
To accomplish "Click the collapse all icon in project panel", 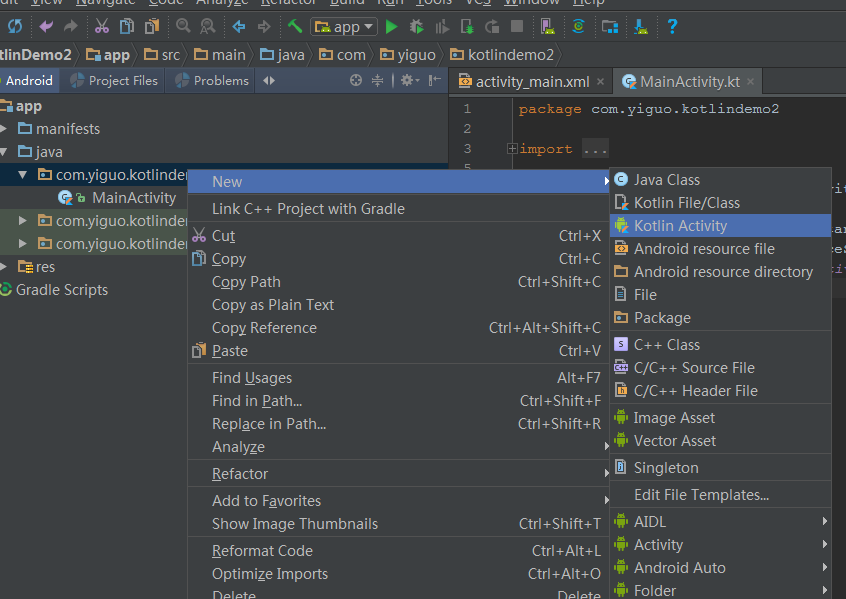I will [377, 80].
